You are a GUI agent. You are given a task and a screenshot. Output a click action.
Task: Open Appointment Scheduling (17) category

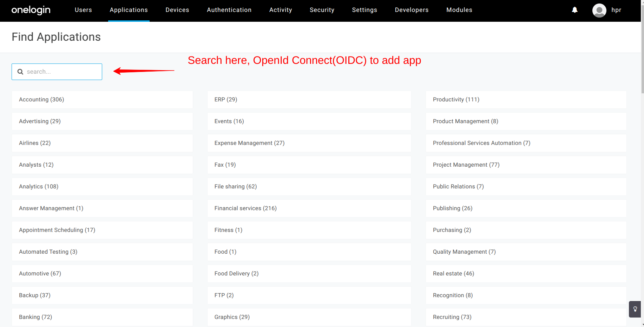click(x=102, y=230)
